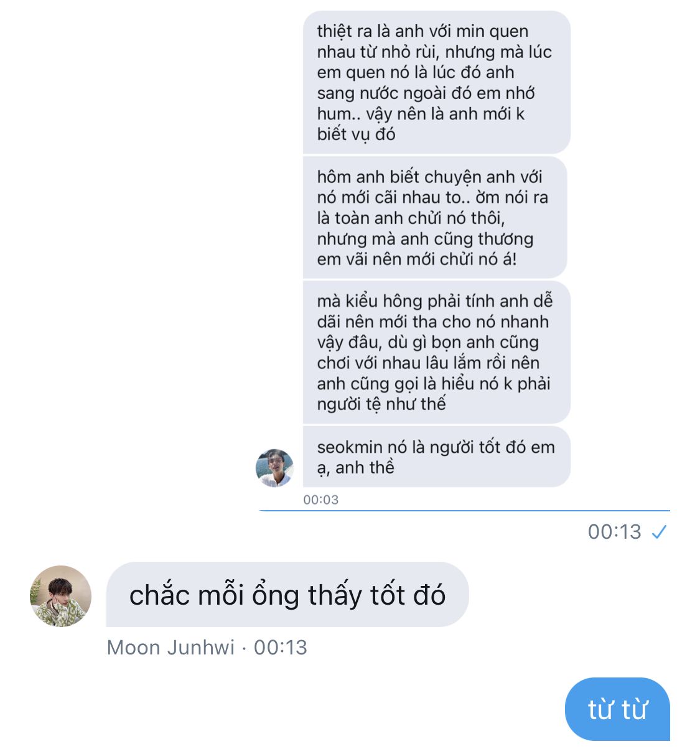Click the 'Moon Junhwi' sender name
This screenshot has height=749, width=700.
pos(170,648)
